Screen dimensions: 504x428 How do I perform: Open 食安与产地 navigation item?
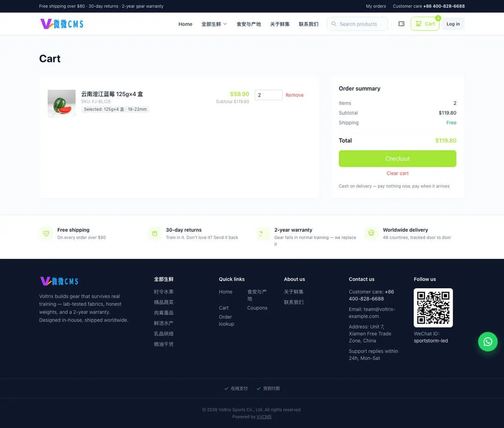click(249, 24)
